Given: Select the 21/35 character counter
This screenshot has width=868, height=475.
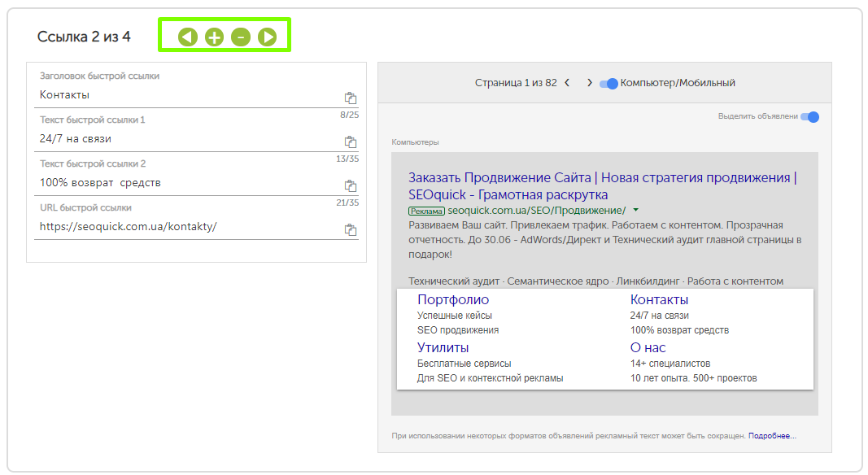Looking at the screenshot, I should pos(347,203).
